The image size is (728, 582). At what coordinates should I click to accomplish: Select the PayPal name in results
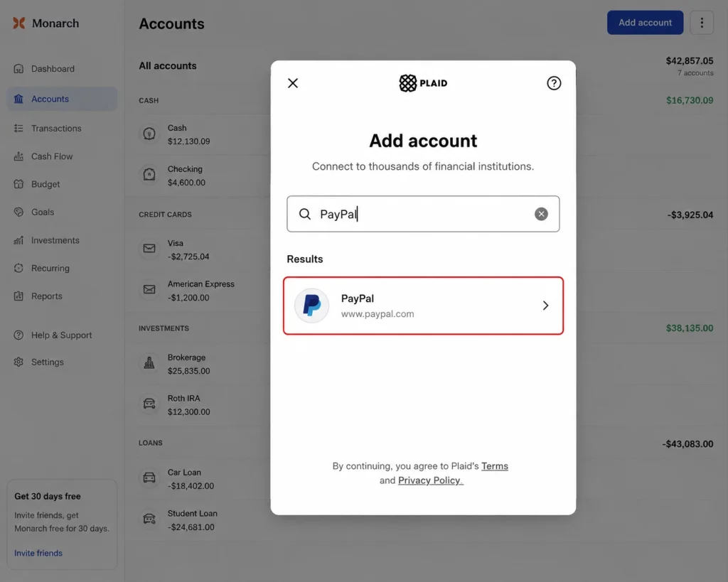357,298
